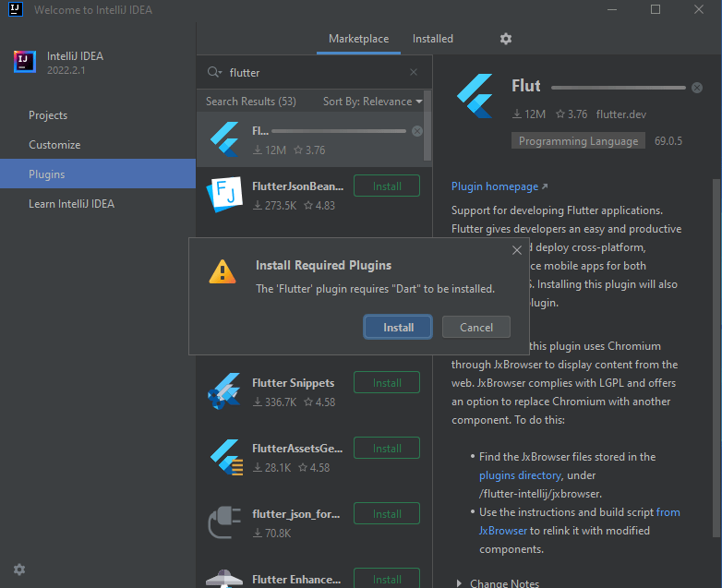Click the warning triangle icon in dialog
The height and width of the screenshot is (588, 722).
(222, 271)
